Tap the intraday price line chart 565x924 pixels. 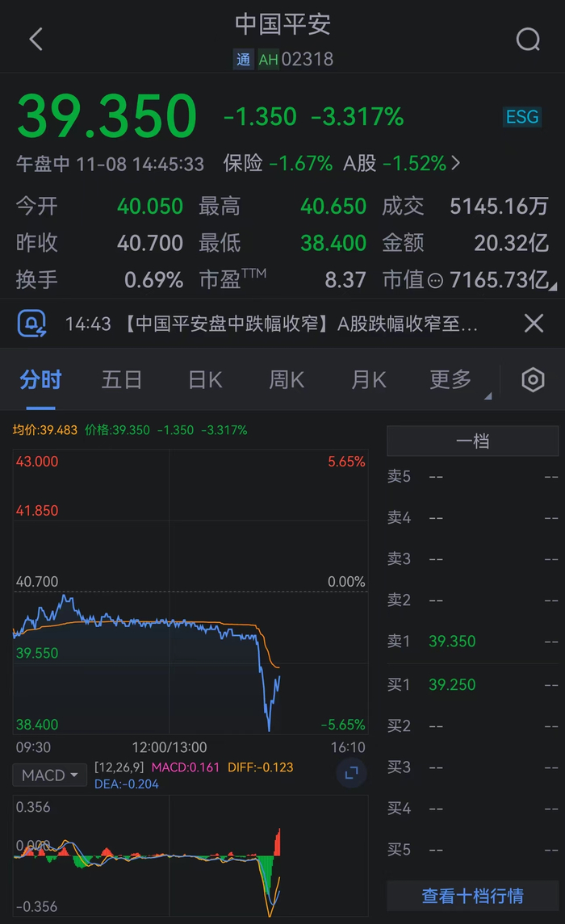coord(190,592)
